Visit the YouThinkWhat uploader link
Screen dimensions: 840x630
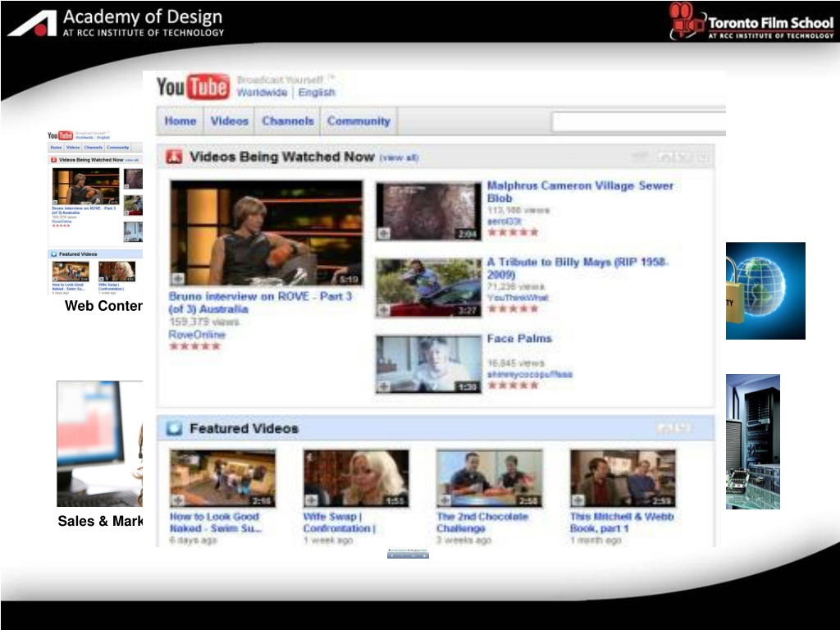(x=518, y=298)
